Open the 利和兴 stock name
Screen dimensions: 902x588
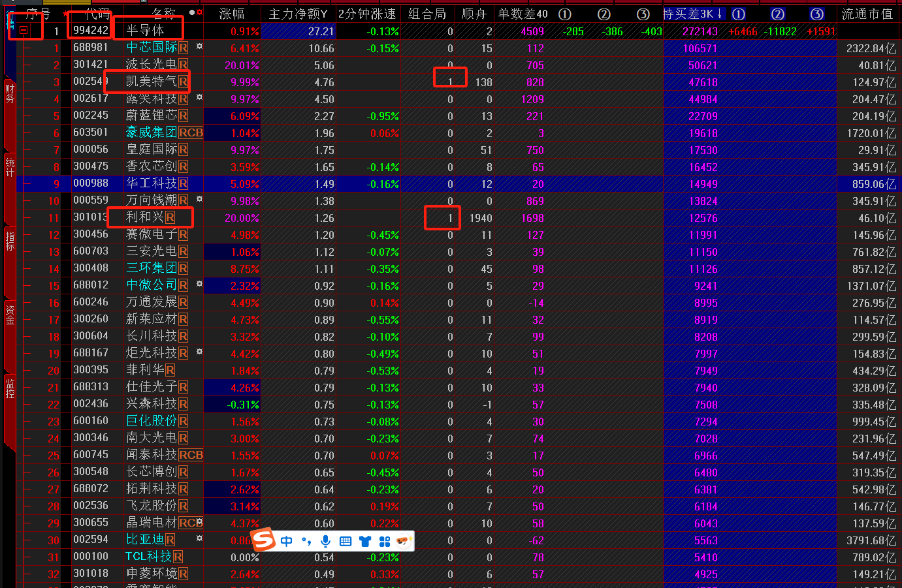(x=144, y=217)
